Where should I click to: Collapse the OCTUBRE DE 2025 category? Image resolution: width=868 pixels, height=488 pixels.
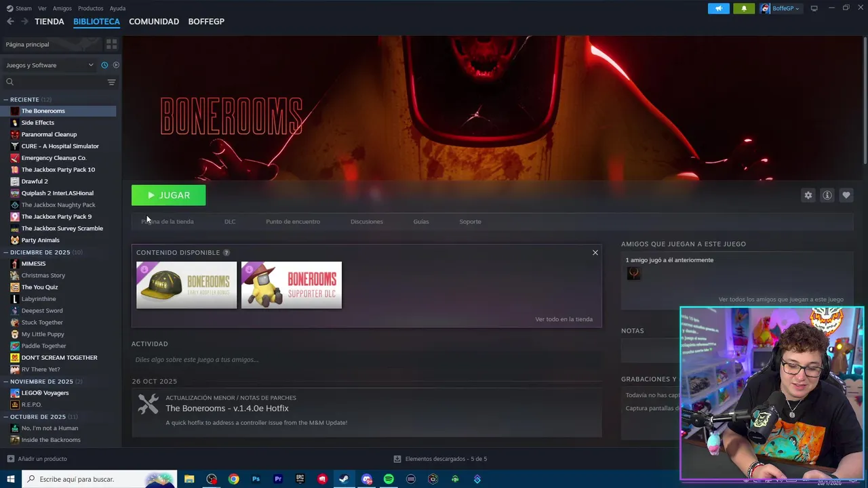coord(5,417)
